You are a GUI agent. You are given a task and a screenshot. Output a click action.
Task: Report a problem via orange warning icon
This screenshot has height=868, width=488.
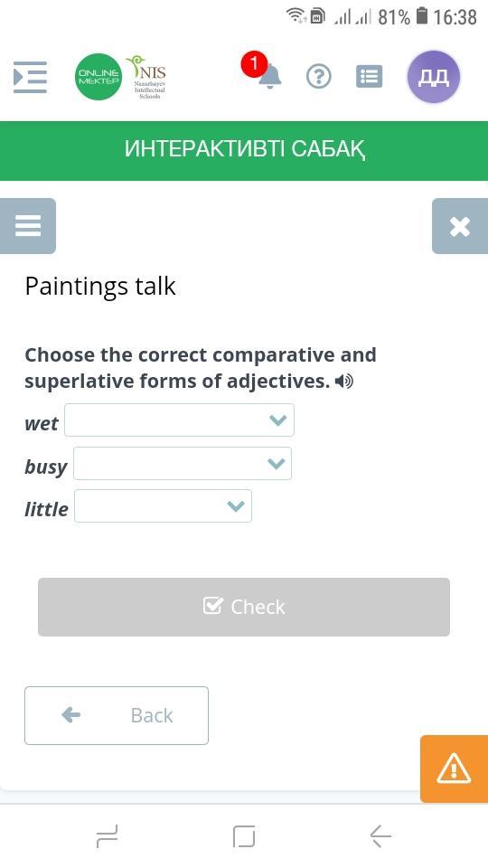[454, 769]
